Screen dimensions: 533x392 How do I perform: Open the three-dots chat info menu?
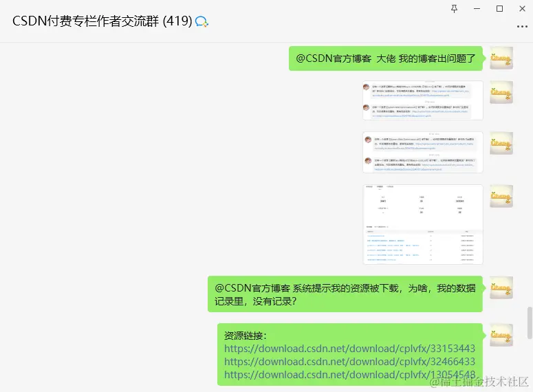point(522,27)
